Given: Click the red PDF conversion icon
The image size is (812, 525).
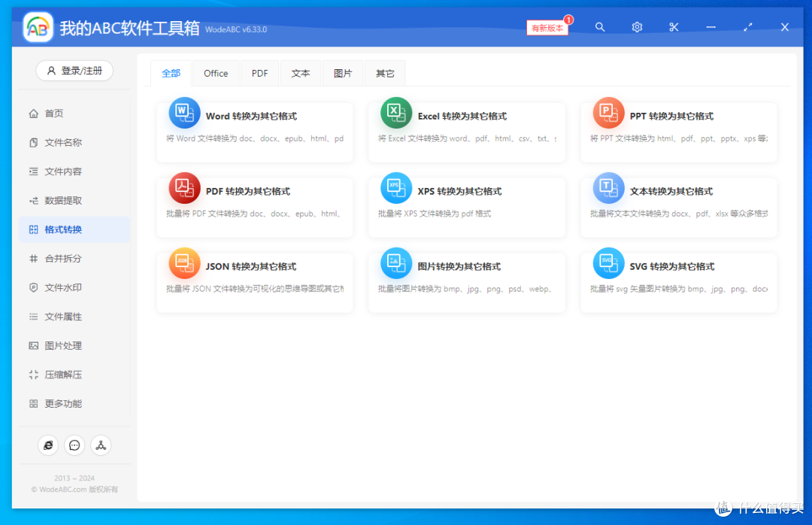Looking at the screenshot, I should [184, 188].
